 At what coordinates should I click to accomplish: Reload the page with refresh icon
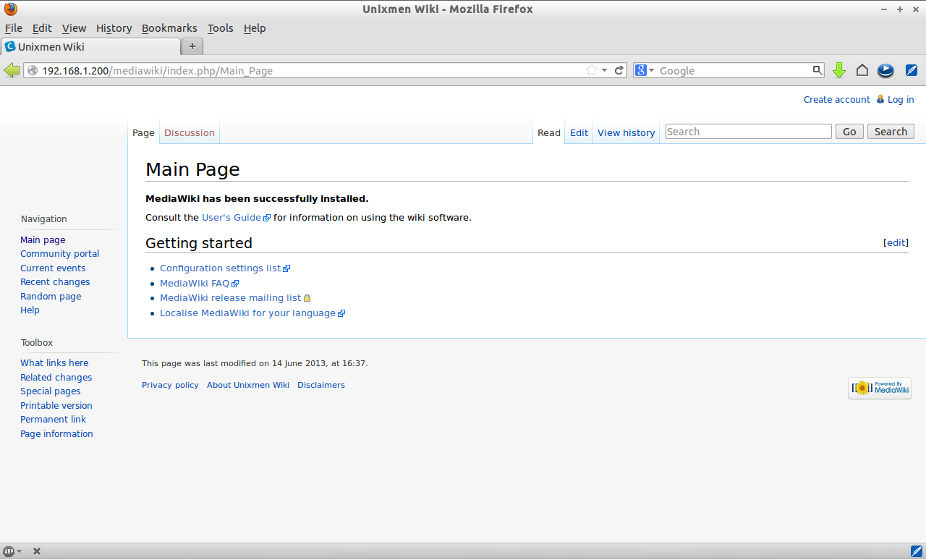coord(619,70)
